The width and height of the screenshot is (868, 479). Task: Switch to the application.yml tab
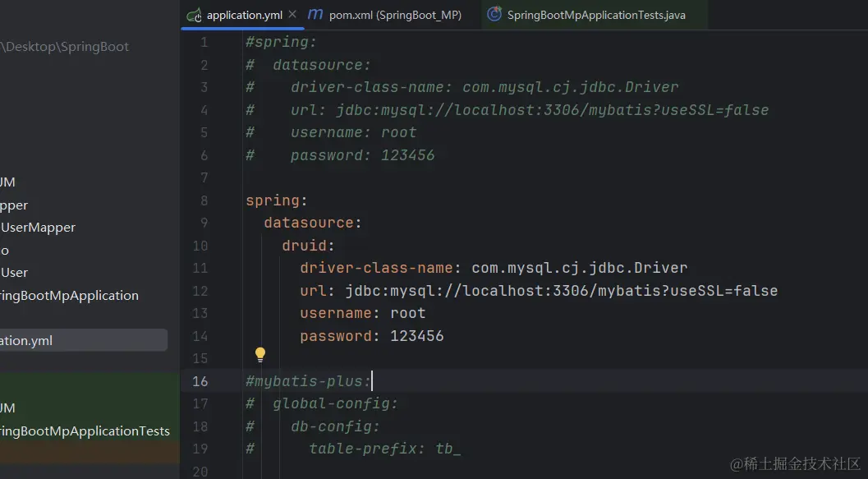click(x=244, y=15)
